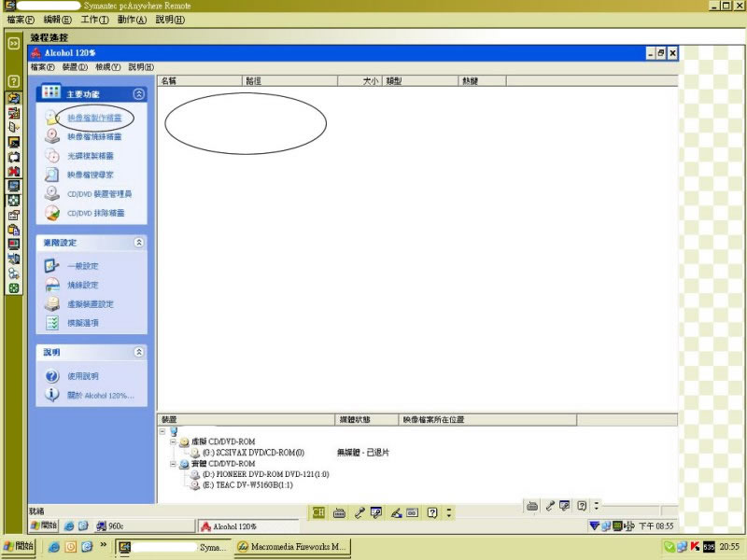Collapse the 實體 CD/DVD-ROM tree node

[174, 463]
